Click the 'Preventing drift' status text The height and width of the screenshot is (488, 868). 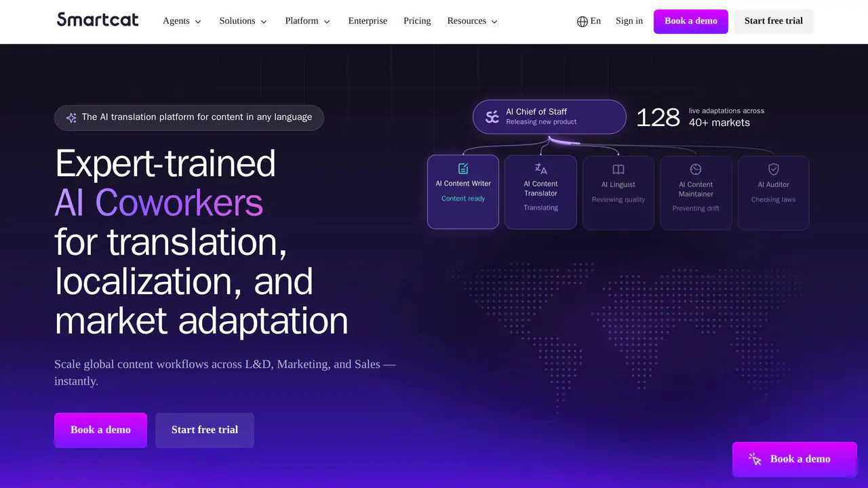tap(696, 209)
